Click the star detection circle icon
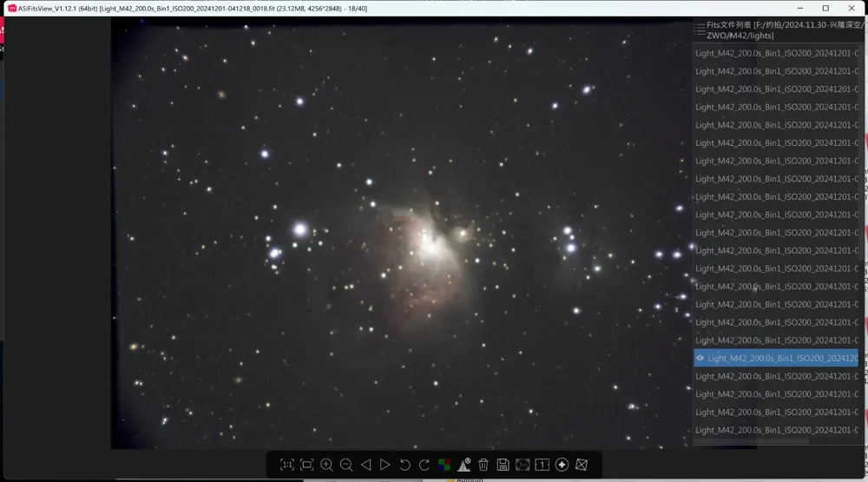The width and height of the screenshot is (868, 482). 562,465
